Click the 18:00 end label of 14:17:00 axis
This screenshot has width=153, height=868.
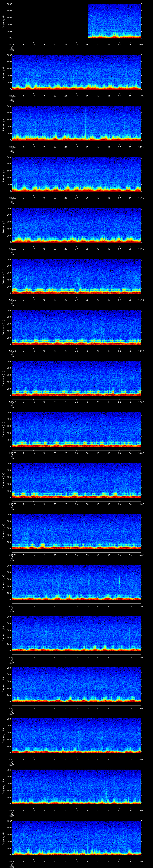point(141,453)
